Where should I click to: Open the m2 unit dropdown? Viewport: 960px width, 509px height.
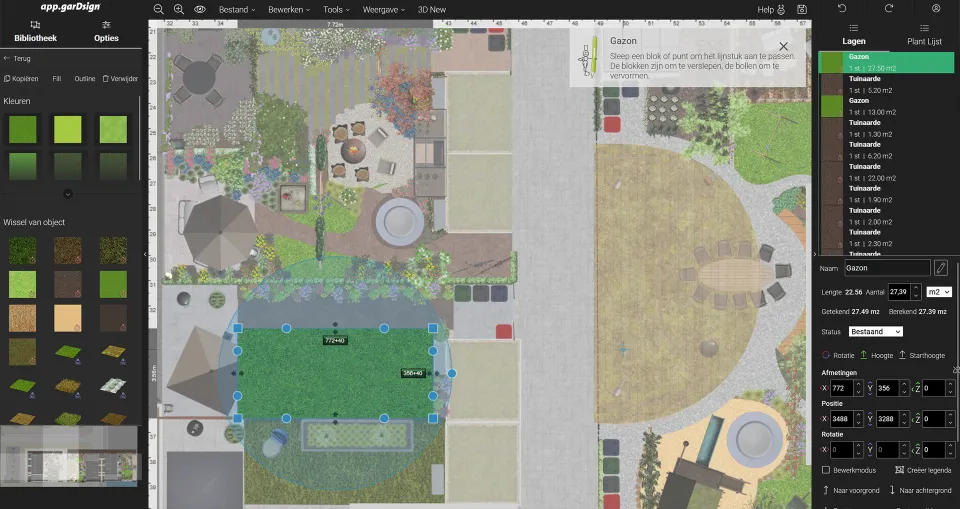point(939,292)
